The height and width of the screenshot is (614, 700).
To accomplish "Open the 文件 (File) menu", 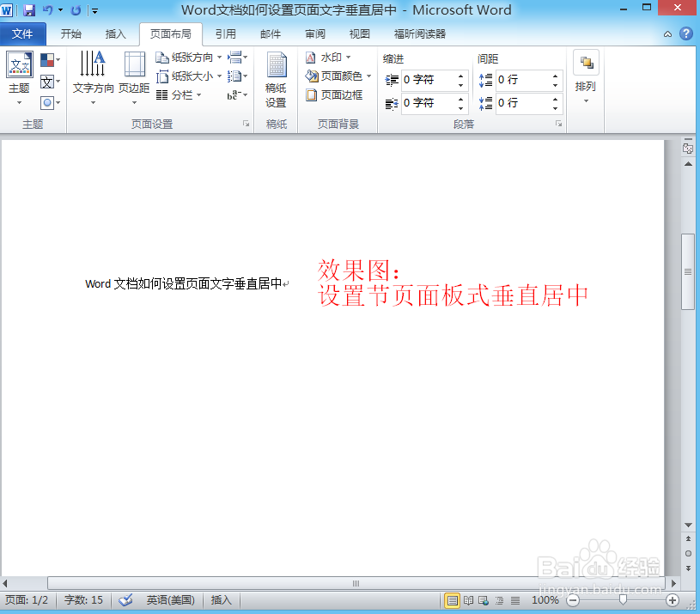I will pyautogui.click(x=23, y=33).
